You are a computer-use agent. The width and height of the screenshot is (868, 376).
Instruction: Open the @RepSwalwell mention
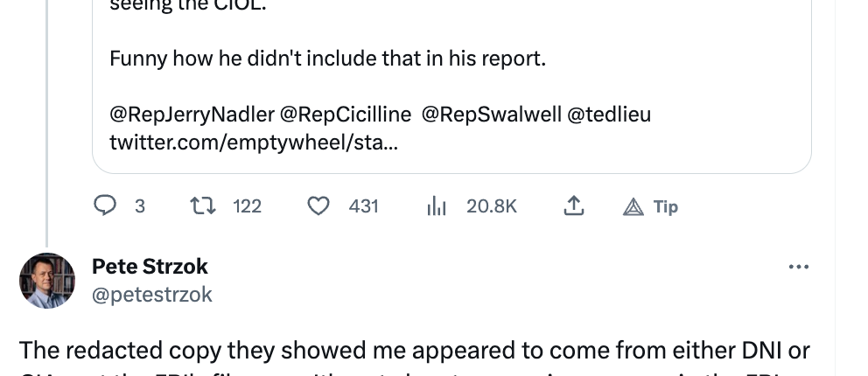coord(491,115)
